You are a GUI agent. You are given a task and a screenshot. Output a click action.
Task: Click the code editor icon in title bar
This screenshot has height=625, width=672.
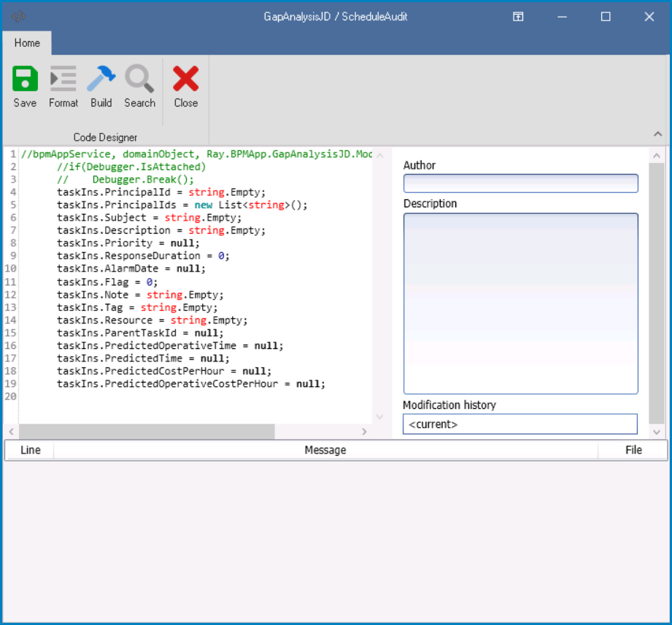(x=18, y=15)
